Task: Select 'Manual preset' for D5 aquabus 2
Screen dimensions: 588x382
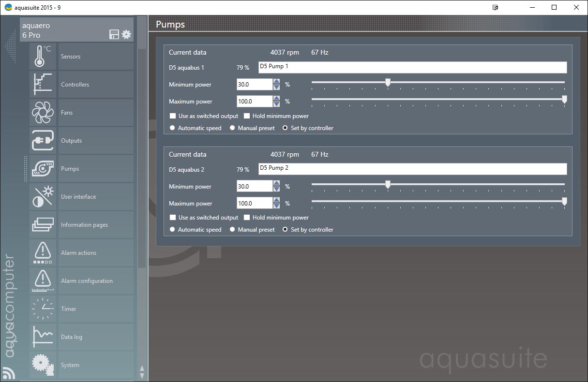Action: click(x=232, y=230)
